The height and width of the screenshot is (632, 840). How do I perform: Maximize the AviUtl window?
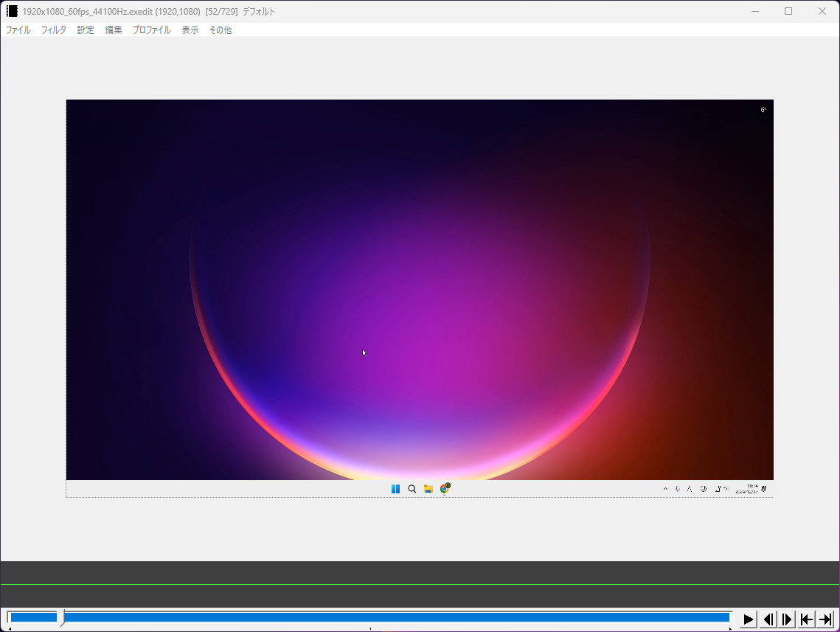pyautogui.click(x=788, y=11)
